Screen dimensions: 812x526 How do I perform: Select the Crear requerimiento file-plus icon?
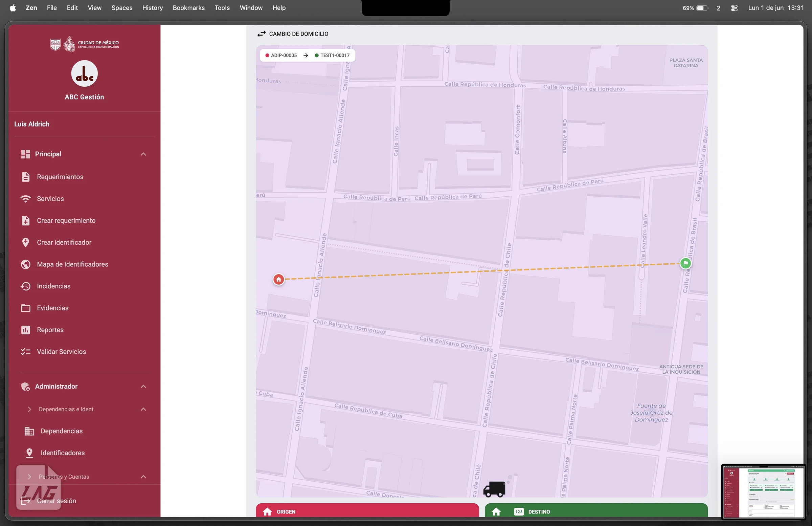(x=26, y=220)
